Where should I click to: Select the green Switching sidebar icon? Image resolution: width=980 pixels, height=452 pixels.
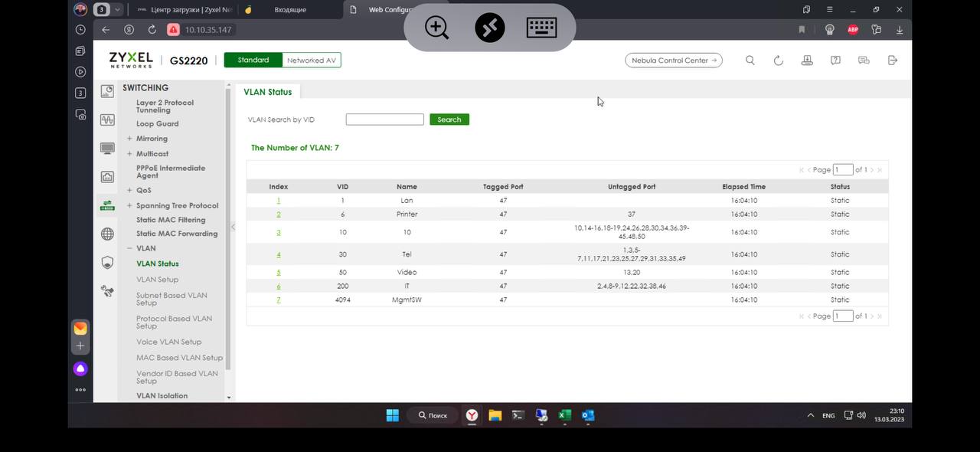[107, 205]
